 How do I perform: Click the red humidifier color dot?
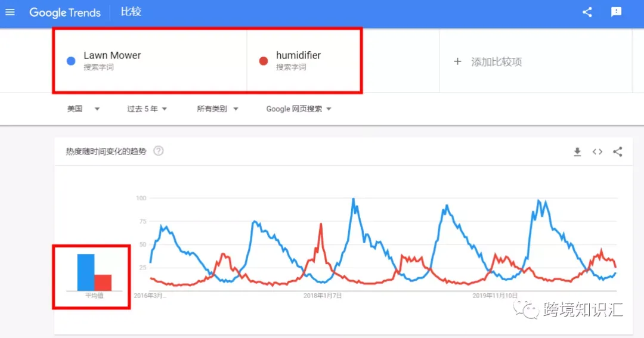click(x=264, y=61)
